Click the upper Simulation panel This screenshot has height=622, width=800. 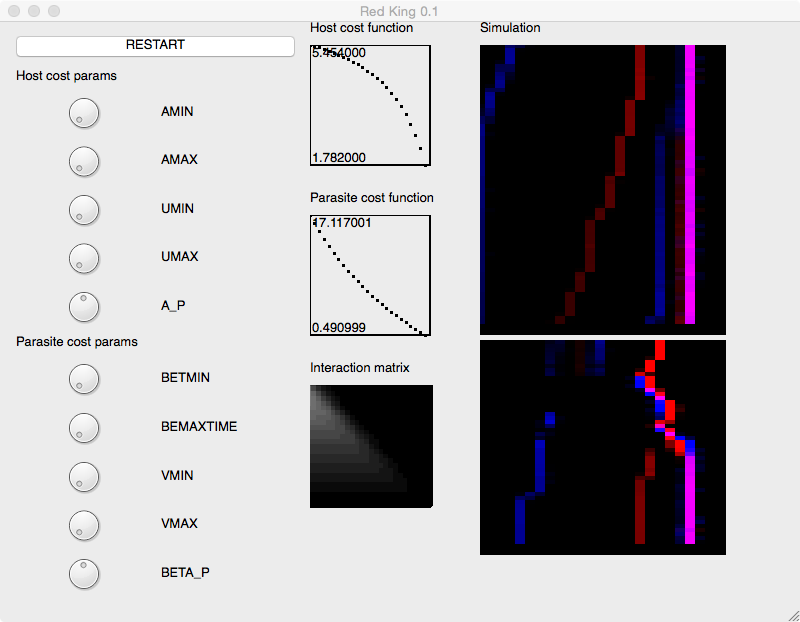(x=602, y=189)
